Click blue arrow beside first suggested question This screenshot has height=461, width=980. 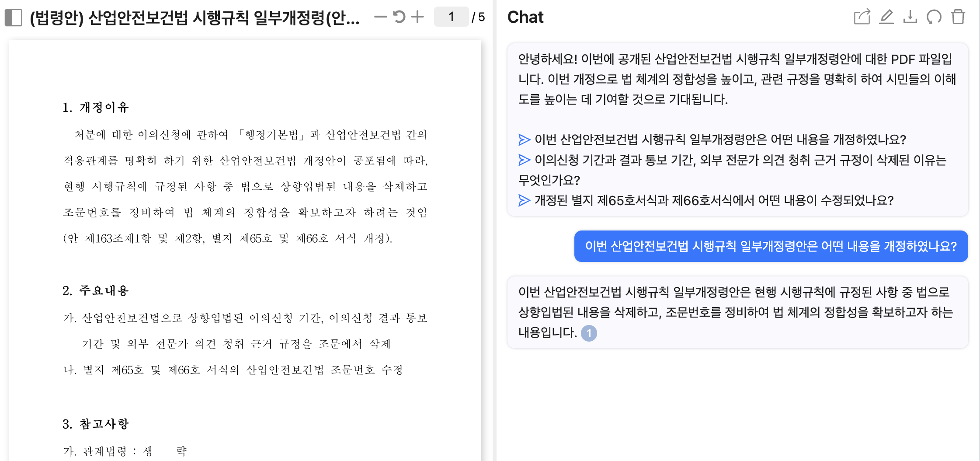[523, 140]
